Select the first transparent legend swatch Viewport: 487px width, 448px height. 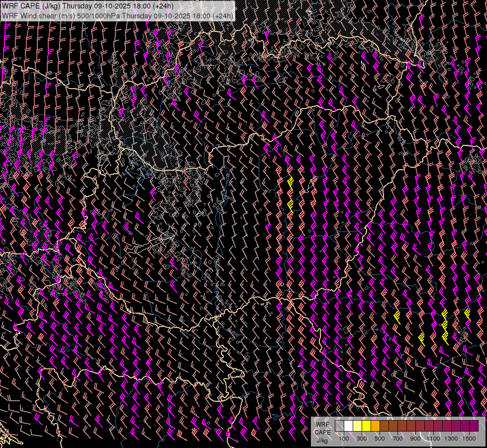[x=340, y=426]
